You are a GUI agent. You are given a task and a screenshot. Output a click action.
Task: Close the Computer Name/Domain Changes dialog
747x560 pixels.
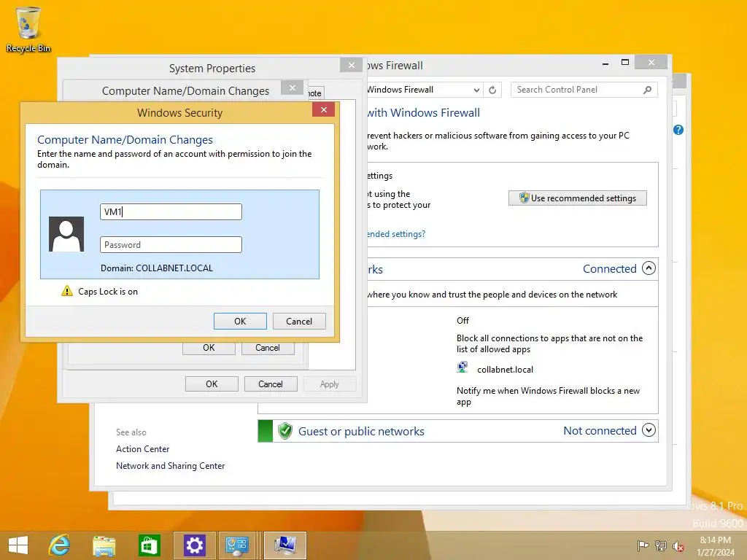point(293,87)
